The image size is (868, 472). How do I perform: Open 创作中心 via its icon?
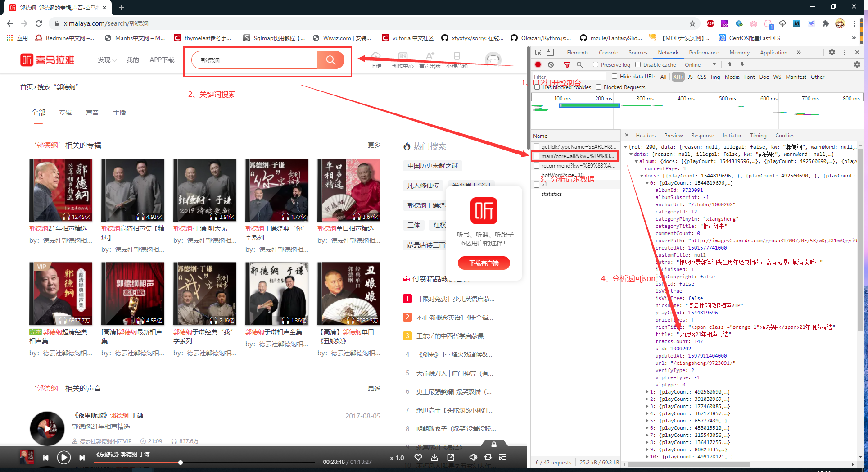click(403, 55)
